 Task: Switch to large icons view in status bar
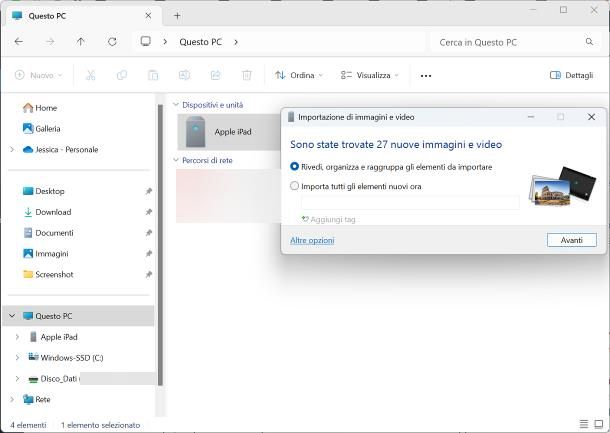(598, 424)
